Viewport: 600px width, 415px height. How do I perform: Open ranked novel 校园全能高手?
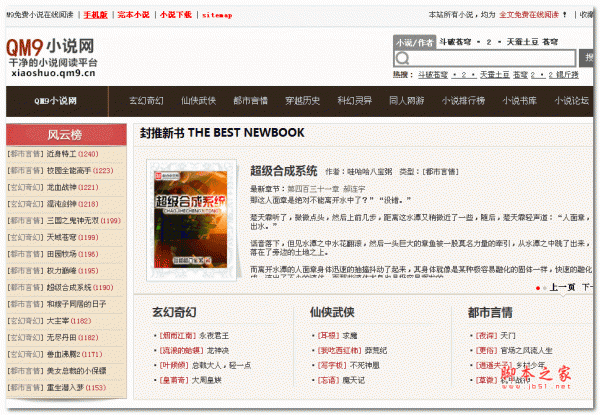(69, 171)
